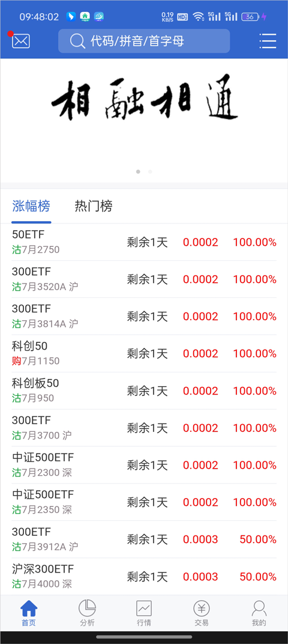Select second banner page indicator dot

[150, 172]
